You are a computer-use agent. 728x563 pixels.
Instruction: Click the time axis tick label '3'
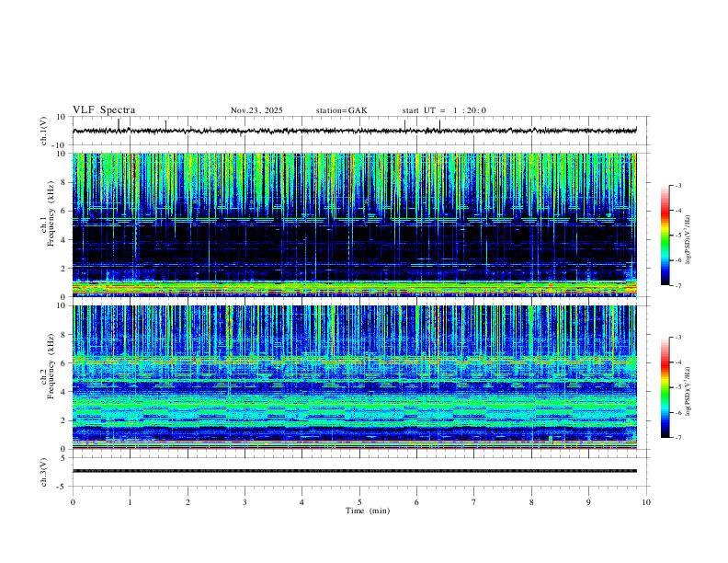point(245,502)
